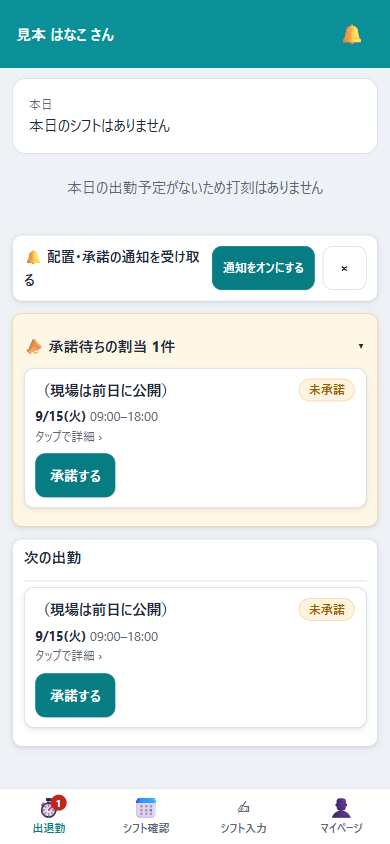390x844 pixels.
Task: Tap the small bell icon in notification banner
Action: (x=33, y=257)
